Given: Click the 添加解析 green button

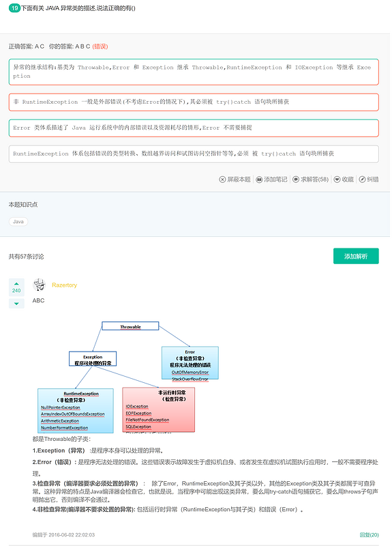Looking at the screenshot, I should [x=356, y=257].
